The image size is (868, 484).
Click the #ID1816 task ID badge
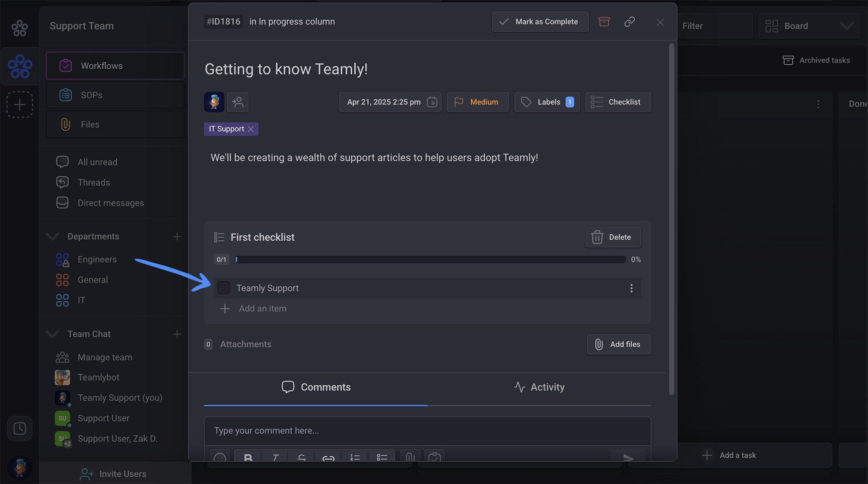[x=223, y=21]
